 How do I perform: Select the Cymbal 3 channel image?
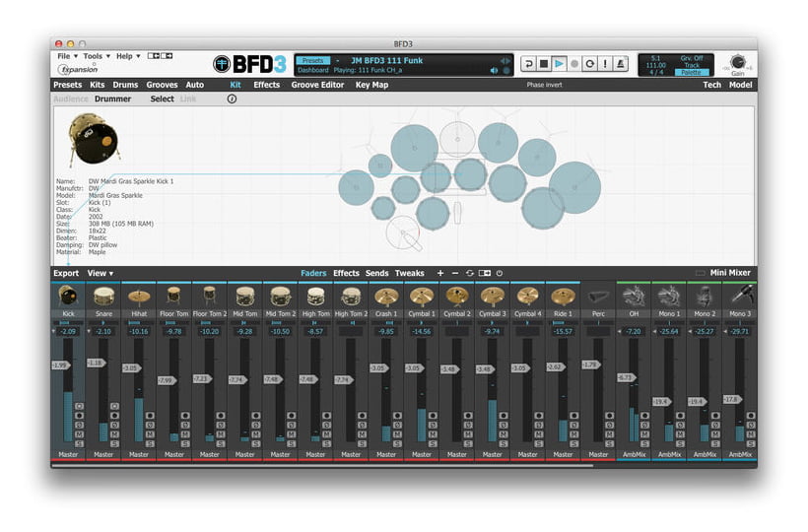(492, 297)
